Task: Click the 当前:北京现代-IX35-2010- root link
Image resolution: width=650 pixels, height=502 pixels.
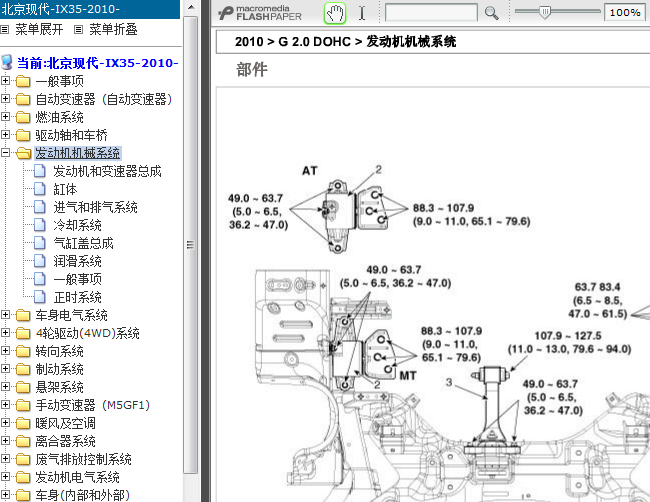Action: (x=97, y=63)
